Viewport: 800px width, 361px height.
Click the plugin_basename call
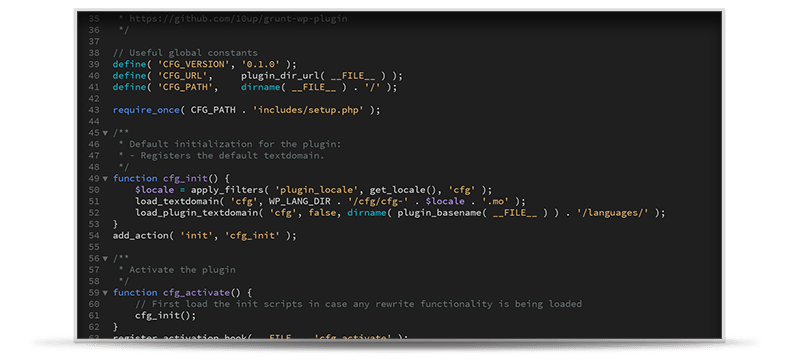tap(439, 213)
